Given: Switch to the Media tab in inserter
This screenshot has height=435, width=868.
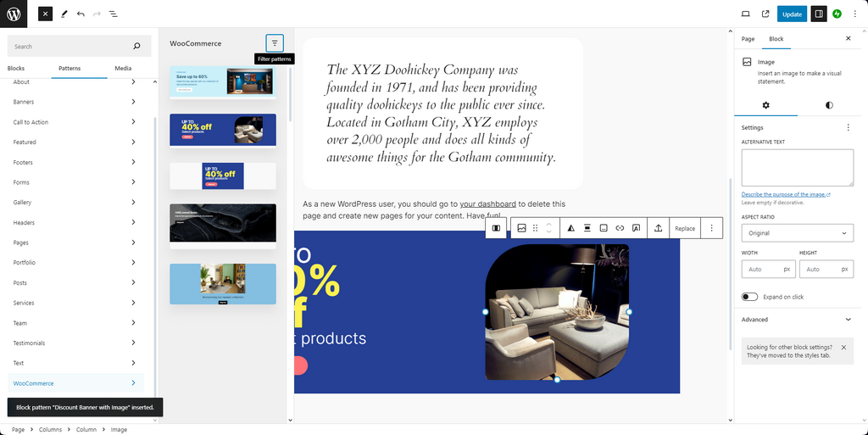Looking at the screenshot, I should [123, 69].
